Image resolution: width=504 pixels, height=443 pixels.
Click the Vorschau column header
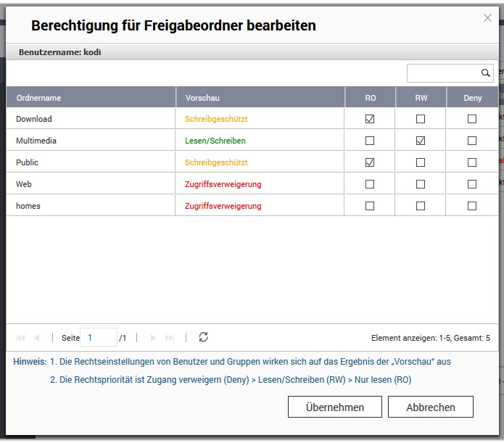[260, 98]
